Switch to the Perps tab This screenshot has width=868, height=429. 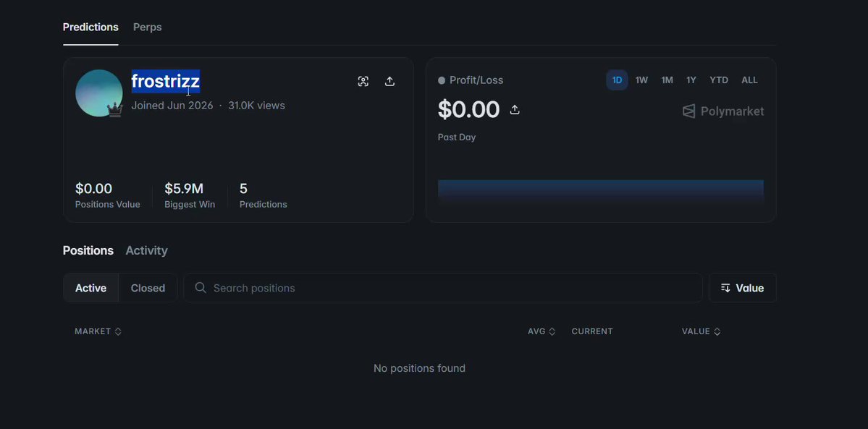coord(147,27)
